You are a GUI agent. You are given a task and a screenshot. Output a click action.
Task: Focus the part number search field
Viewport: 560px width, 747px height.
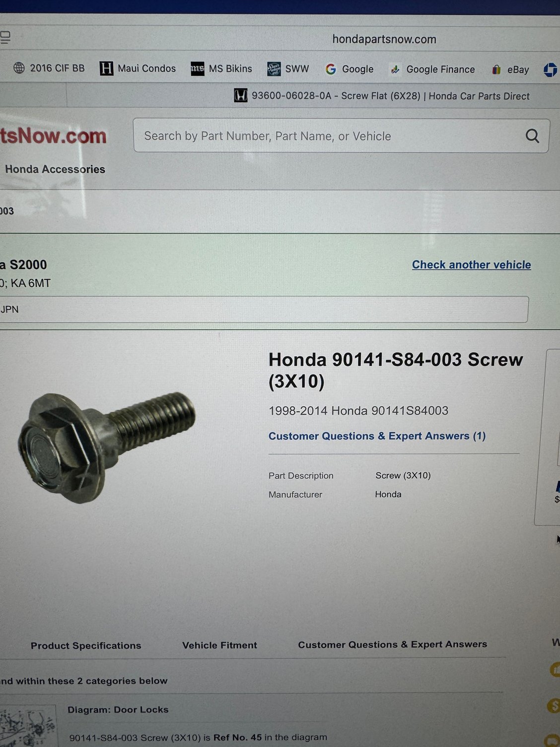342,136
